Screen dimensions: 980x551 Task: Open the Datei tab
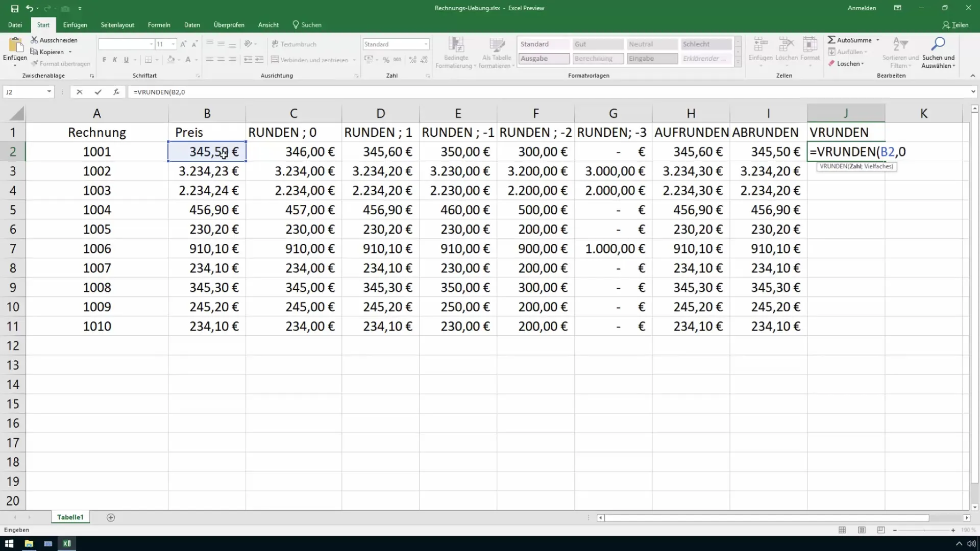click(15, 24)
